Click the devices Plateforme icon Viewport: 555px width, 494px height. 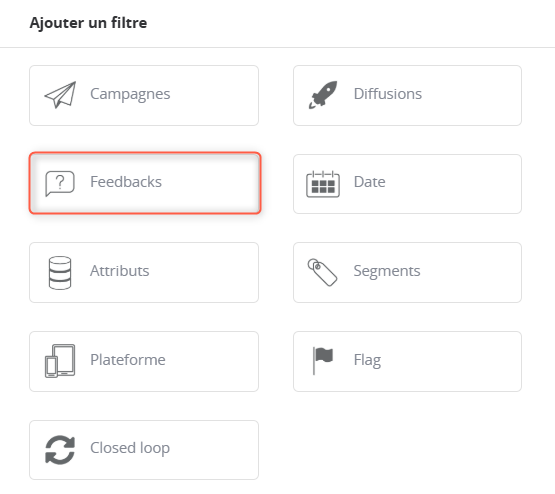pyautogui.click(x=60, y=361)
